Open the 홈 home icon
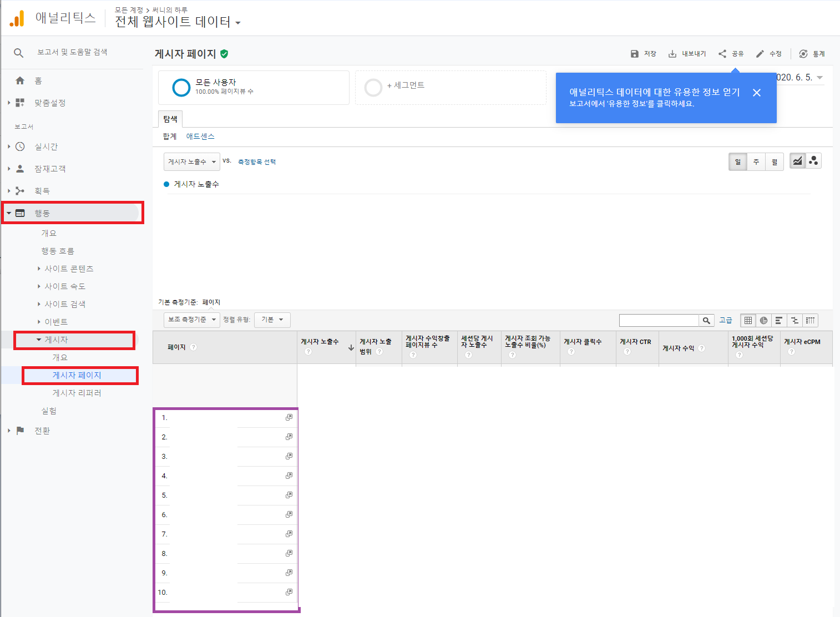The width and height of the screenshot is (840, 617). pyautogui.click(x=20, y=80)
